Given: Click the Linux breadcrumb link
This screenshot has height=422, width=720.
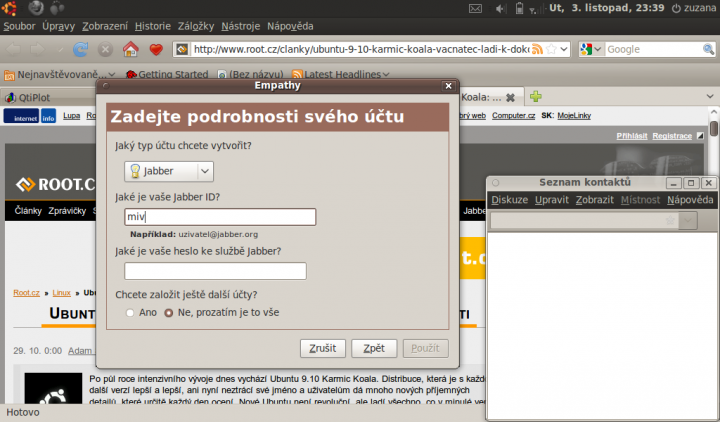Looking at the screenshot, I should pos(62,293).
